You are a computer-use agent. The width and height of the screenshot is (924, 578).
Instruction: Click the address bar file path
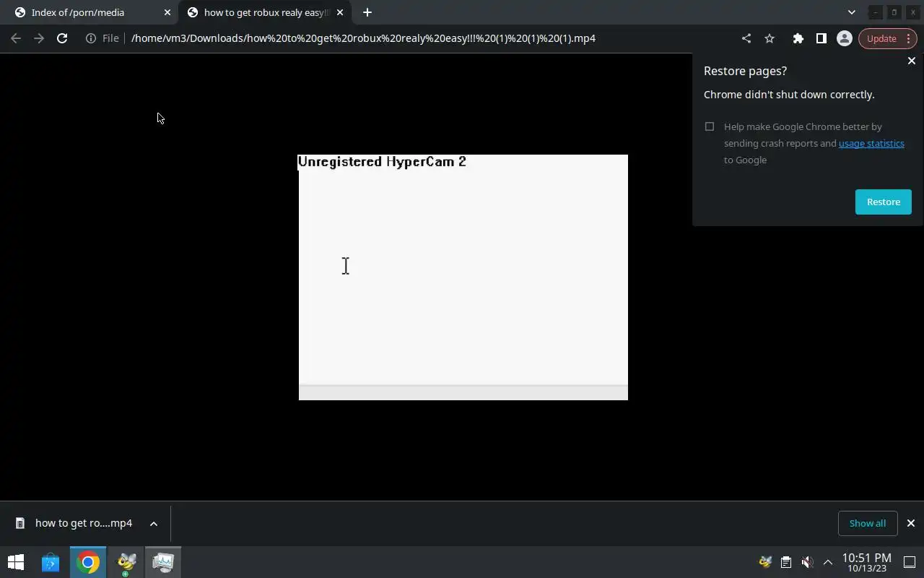tap(363, 38)
